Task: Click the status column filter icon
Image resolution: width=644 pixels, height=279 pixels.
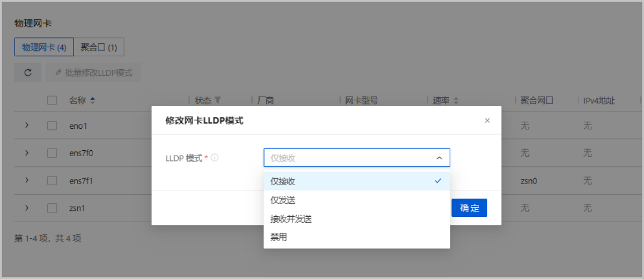Action: pyautogui.click(x=217, y=100)
